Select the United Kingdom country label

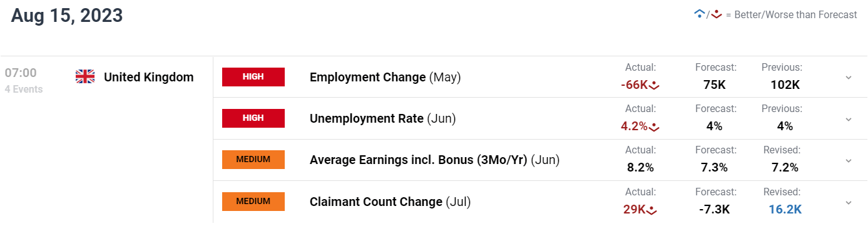coord(149,77)
